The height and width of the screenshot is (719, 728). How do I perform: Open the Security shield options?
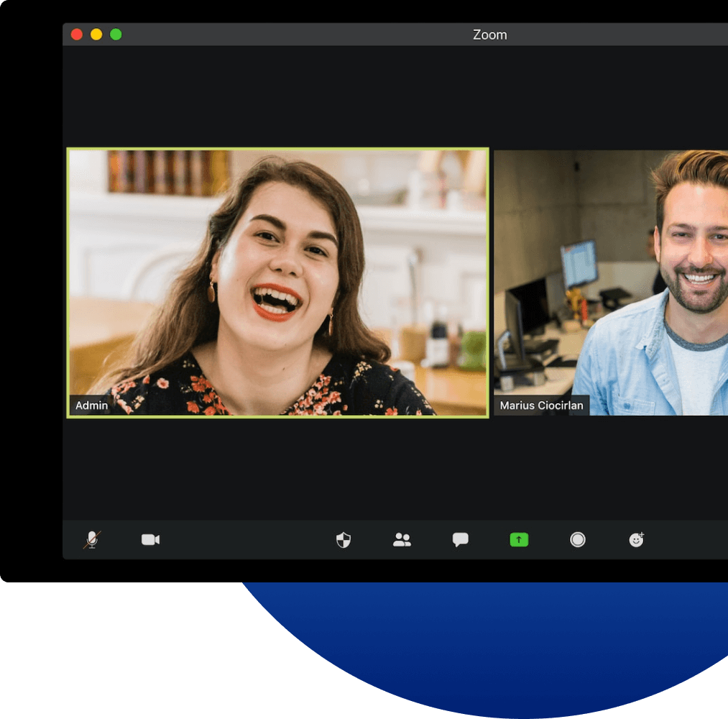click(x=344, y=540)
